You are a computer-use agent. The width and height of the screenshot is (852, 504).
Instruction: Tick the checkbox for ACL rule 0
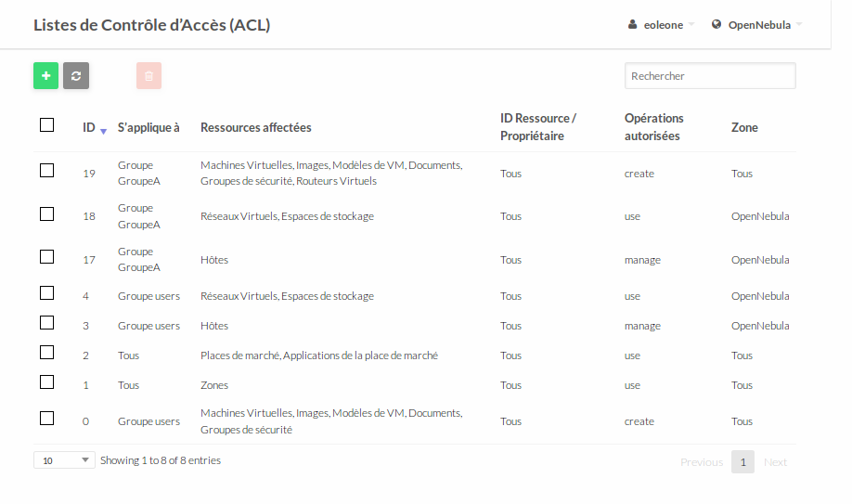coord(46,419)
